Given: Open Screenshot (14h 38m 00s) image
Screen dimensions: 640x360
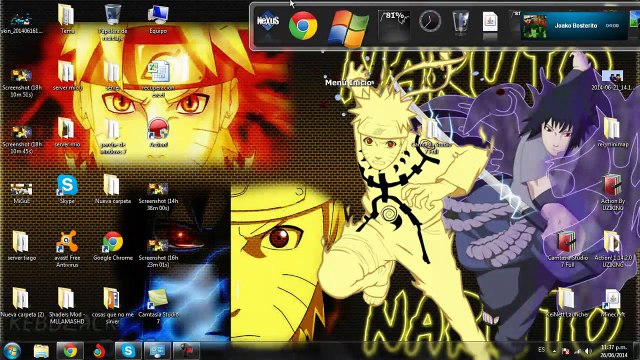Looking at the screenshot, I should click(158, 196).
